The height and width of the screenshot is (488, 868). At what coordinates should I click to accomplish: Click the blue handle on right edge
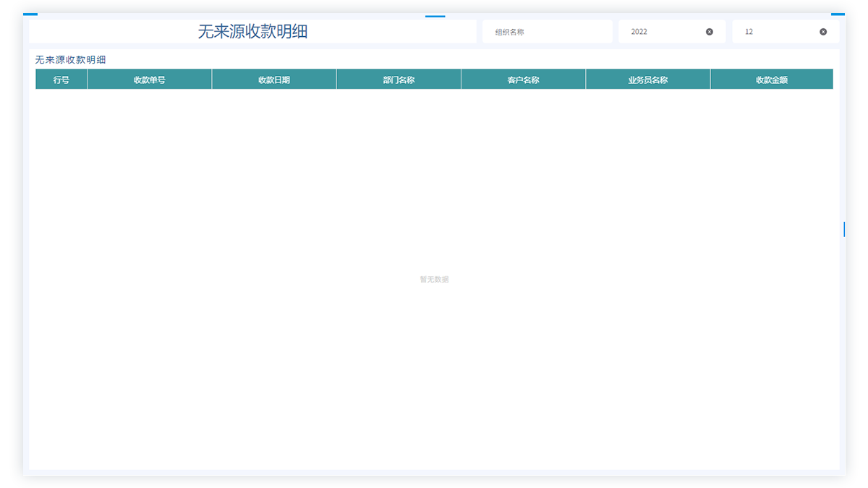pyautogui.click(x=844, y=229)
